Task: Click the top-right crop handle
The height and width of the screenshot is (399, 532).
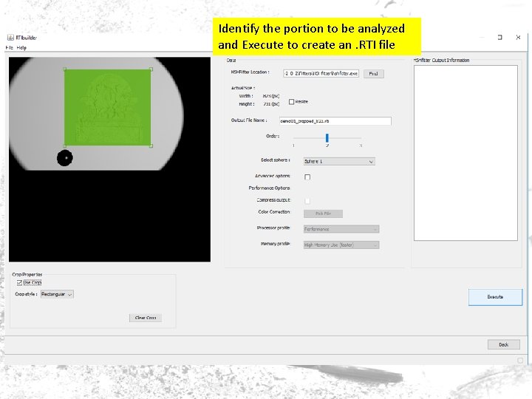Action: tap(151, 69)
